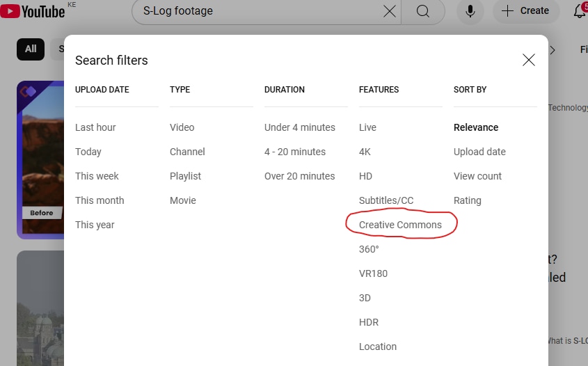
Task: Start voice search with the microphone
Action: [x=470, y=11]
